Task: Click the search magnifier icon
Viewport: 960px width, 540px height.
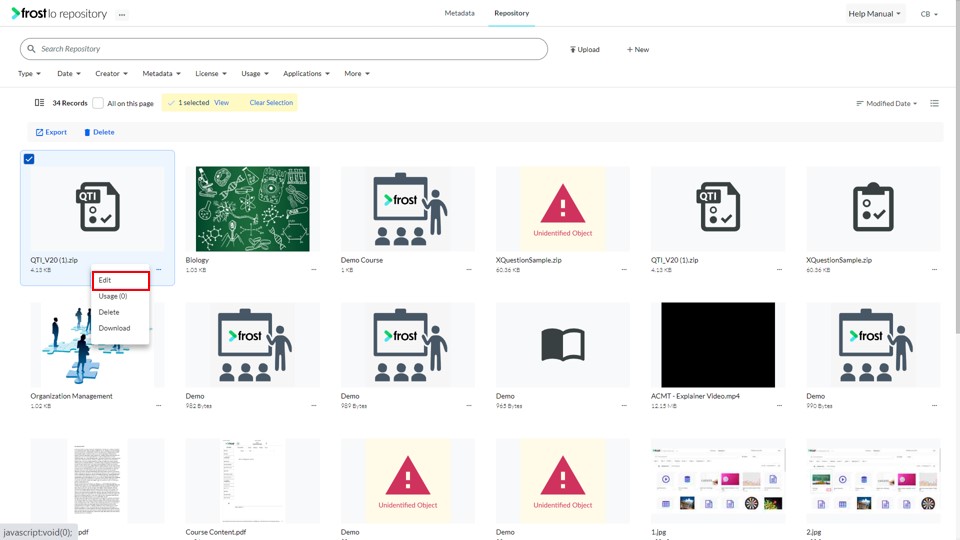Action: click(31, 49)
